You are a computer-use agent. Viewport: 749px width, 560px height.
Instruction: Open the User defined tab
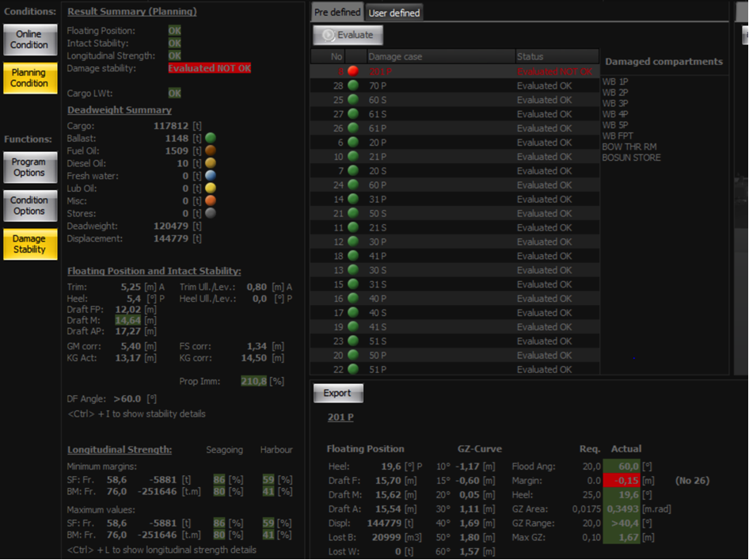[x=394, y=13]
